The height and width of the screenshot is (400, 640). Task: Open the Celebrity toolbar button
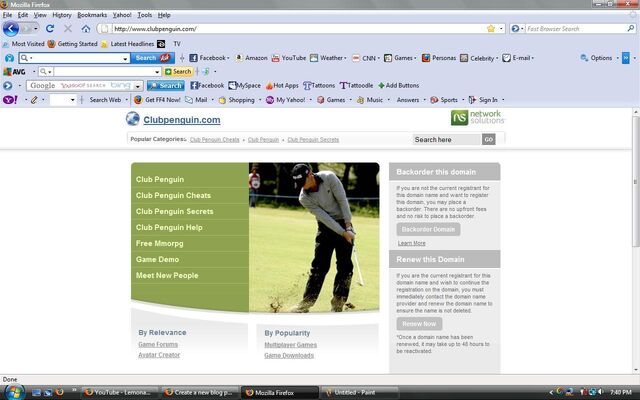[479, 58]
